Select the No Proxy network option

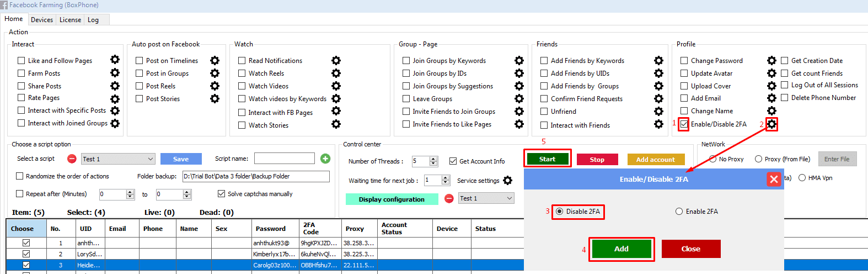click(x=713, y=159)
